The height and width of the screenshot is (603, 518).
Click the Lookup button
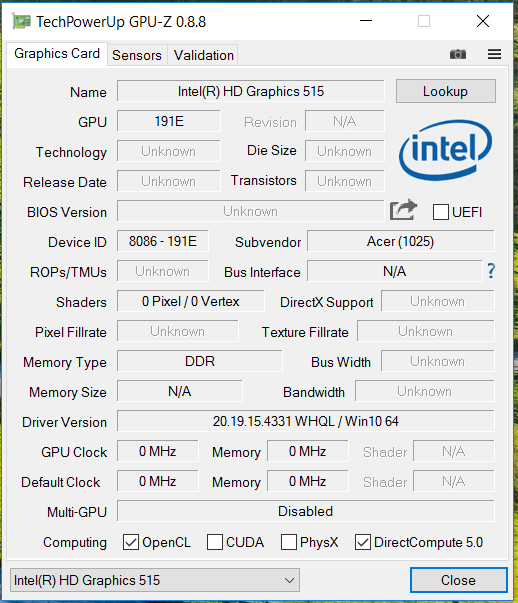coord(446,91)
